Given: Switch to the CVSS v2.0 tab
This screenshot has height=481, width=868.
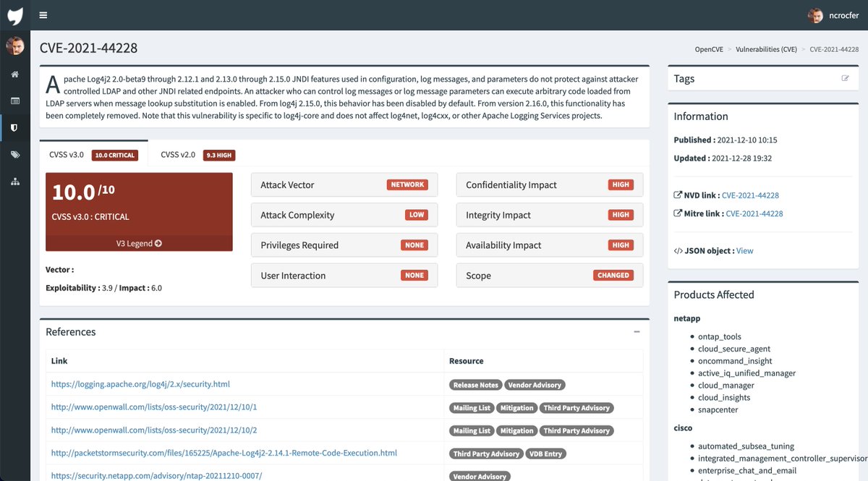Looking at the screenshot, I should [x=197, y=155].
